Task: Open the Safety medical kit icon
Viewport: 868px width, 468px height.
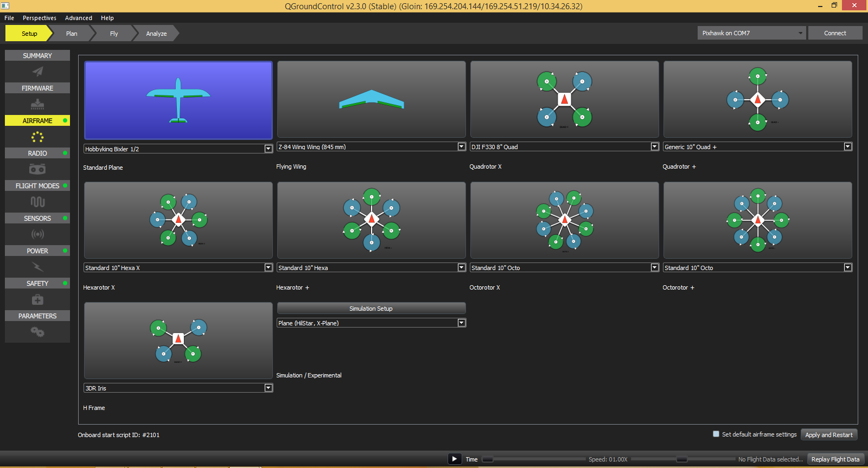Action: pos(37,299)
